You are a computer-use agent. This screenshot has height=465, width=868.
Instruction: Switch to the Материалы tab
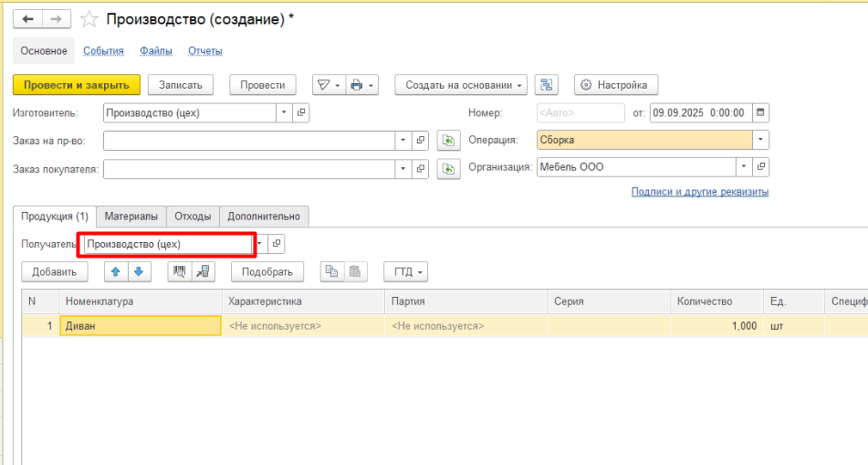point(131,217)
